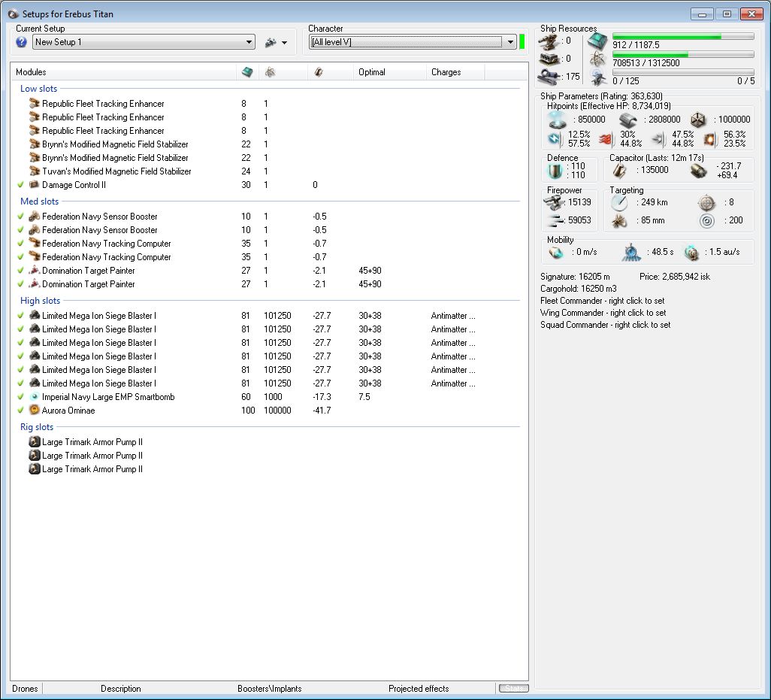The height and width of the screenshot is (700, 771).
Task: Click the Aurora Ominae module icon
Action: click(35, 411)
